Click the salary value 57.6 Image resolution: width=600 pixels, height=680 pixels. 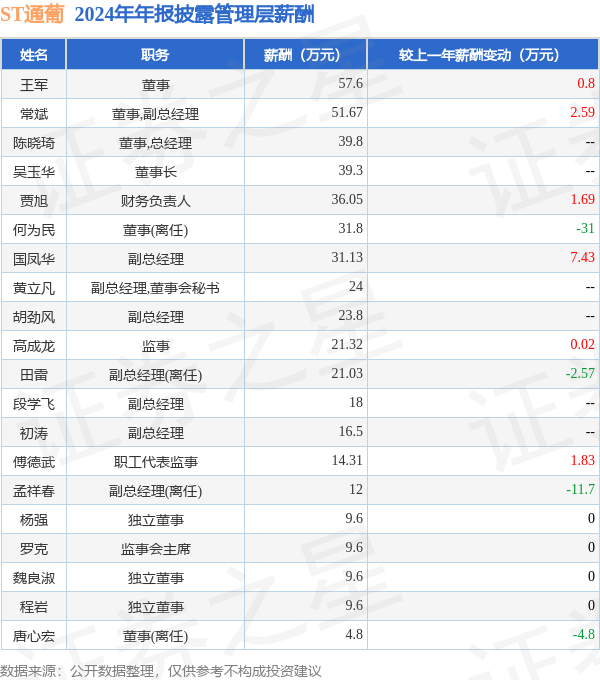350,83
